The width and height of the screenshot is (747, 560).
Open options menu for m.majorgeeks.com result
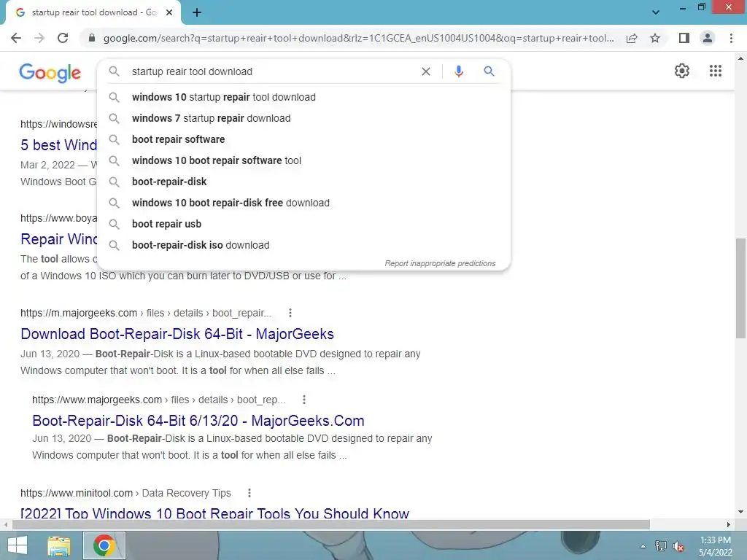point(290,313)
